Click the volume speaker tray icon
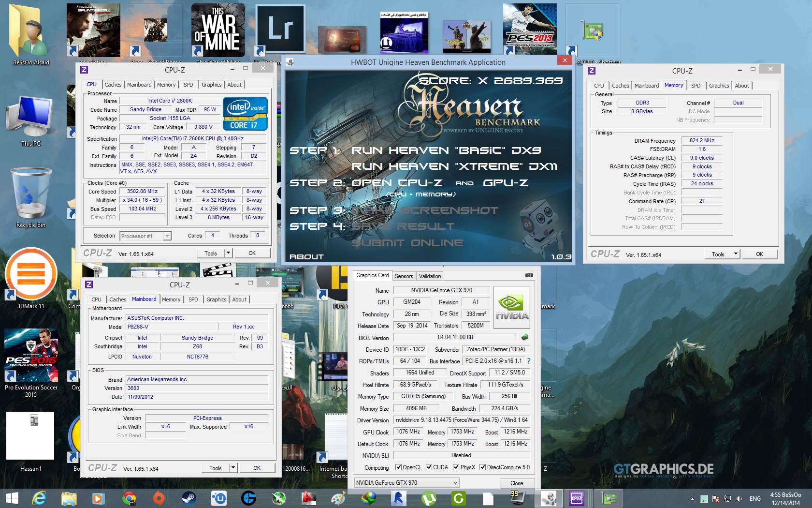 739,498
